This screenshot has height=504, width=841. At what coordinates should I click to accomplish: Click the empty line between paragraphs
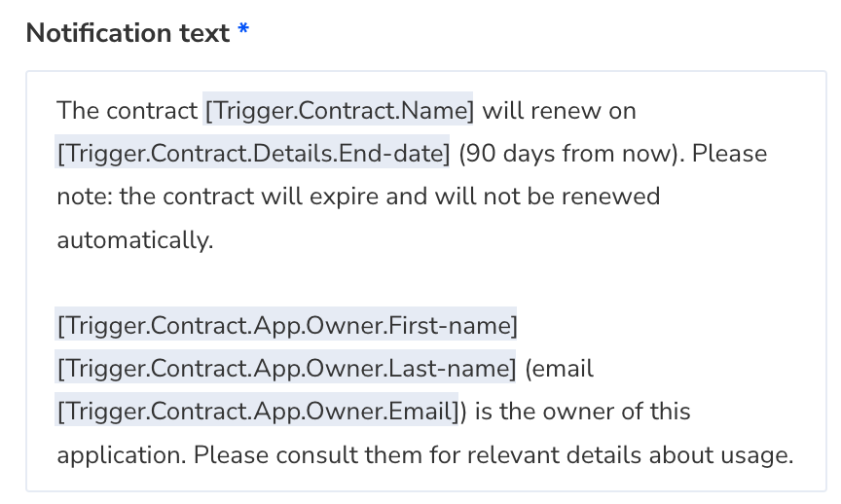pyautogui.click(x=426, y=282)
